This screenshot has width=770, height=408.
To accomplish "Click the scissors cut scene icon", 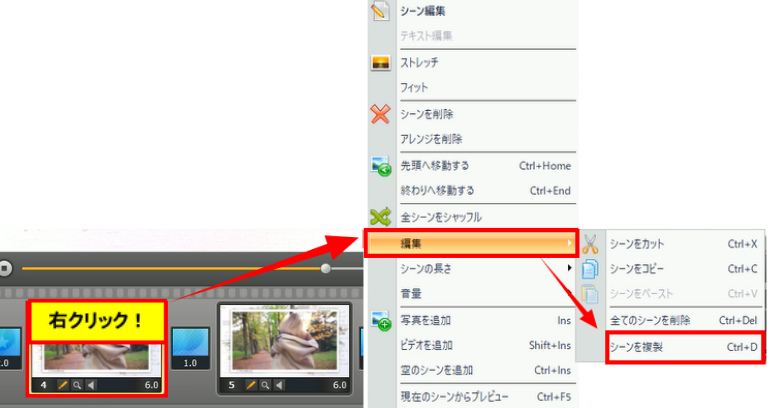I will 590,243.
